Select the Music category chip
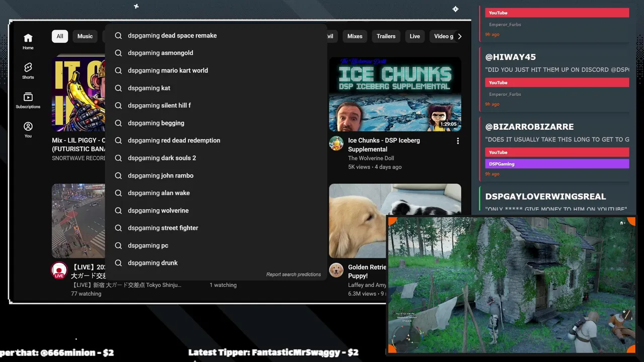The width and height of the screenshot is (644, 362). click(x=85, y=36)
